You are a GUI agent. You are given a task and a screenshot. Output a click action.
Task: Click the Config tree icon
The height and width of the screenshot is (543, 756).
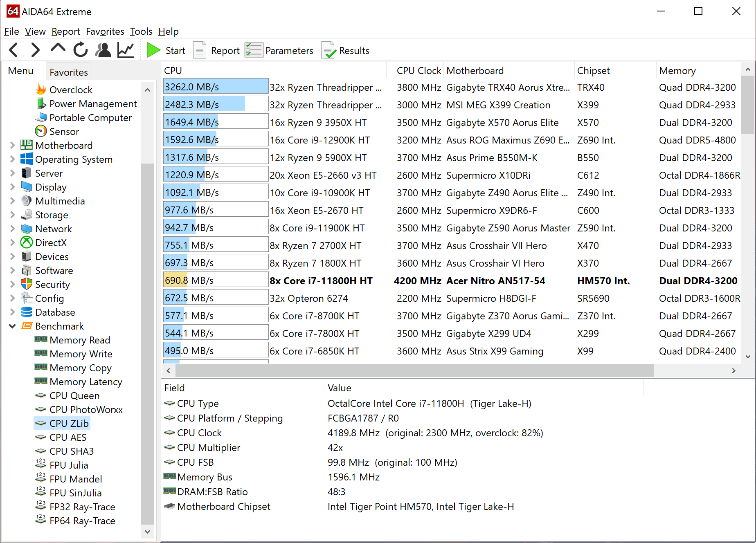tap(27, 298)
